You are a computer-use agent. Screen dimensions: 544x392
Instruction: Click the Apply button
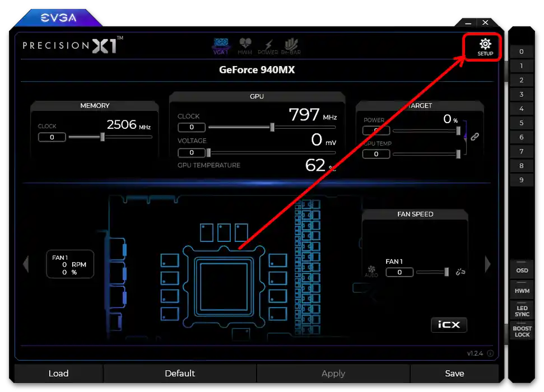333,374
